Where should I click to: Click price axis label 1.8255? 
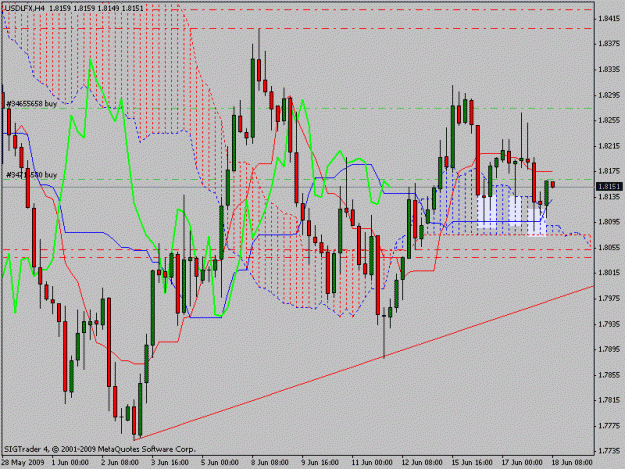click(x=609, y=120)
